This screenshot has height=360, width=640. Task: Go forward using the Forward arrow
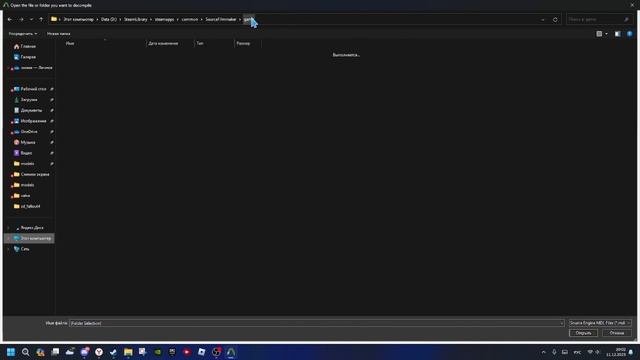[x=21, y=19]
